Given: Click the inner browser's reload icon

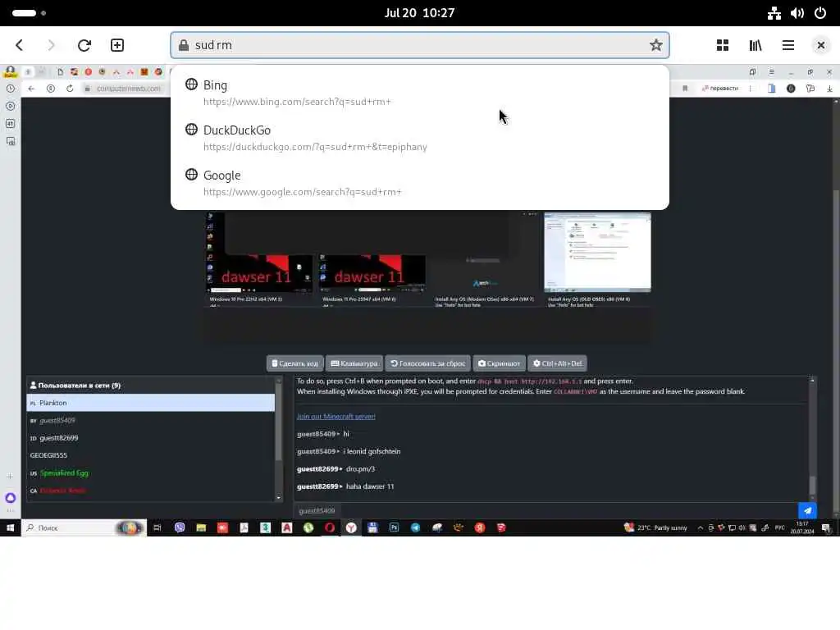Looking at the screenshot, I should pos(70,89).
